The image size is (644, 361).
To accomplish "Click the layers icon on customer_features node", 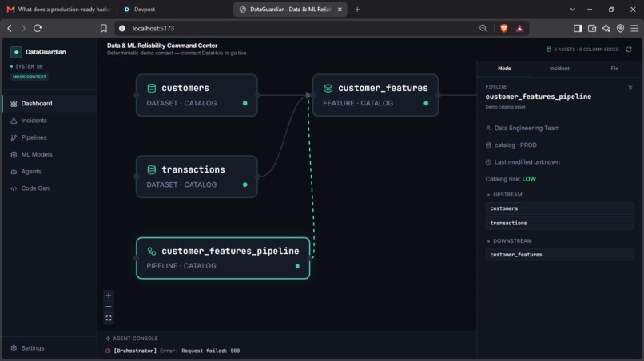I will [328, 88].
